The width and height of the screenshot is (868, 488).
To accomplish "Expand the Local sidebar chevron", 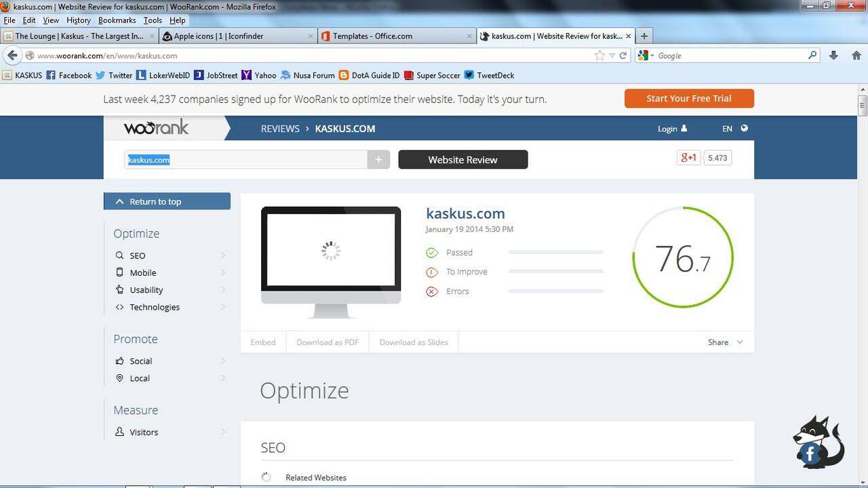I will pyautogui.click(x=223, y=378).
